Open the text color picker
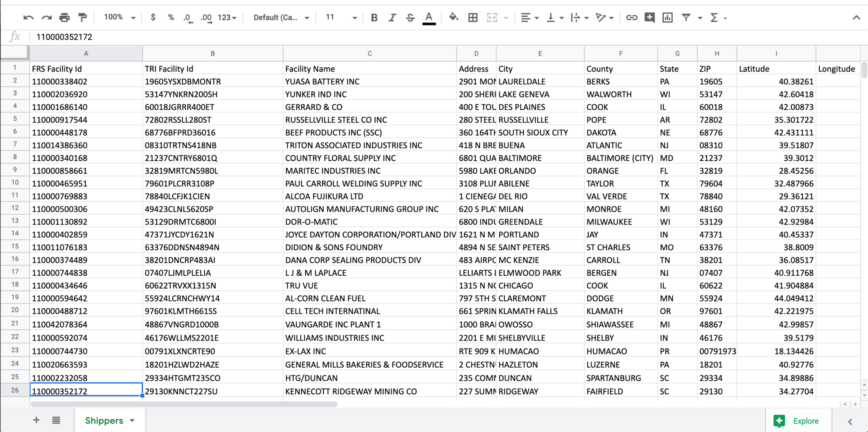This screenshot has height=432, width=868. 429,18
